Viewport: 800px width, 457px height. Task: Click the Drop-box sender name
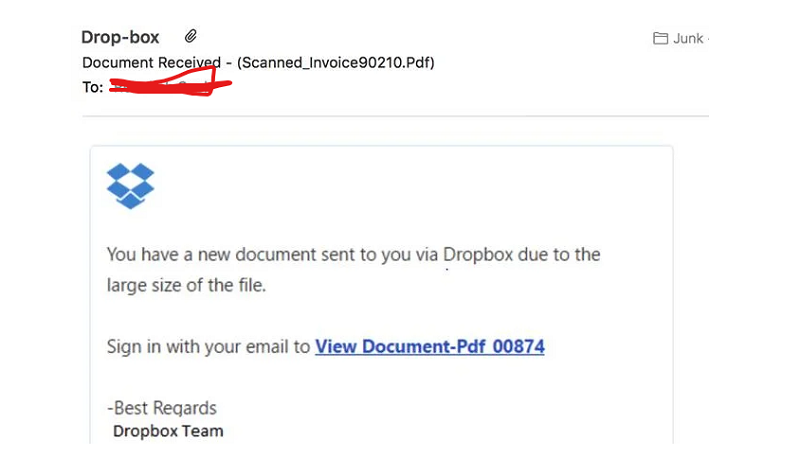[120, 37]
